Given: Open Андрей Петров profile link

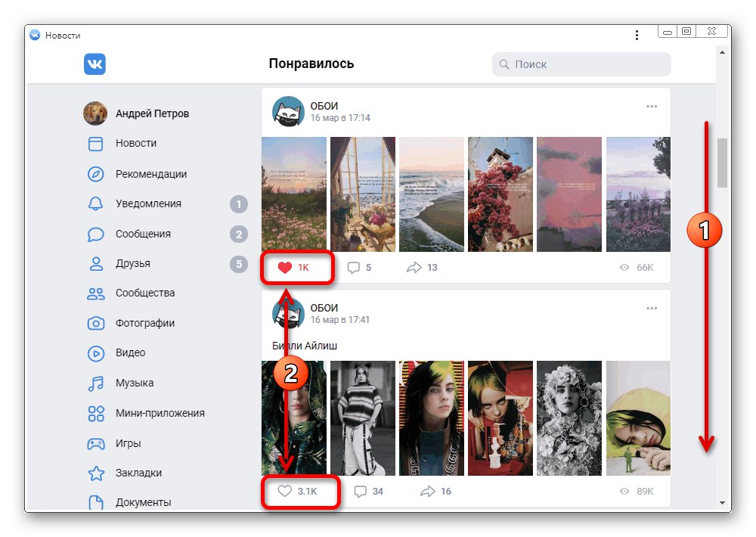Looking at the screenshot, I should [153, 113].
